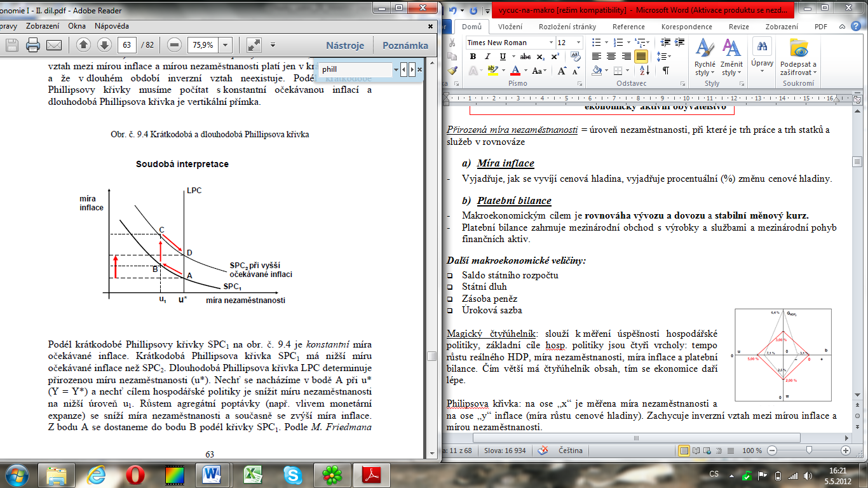Go to next page in Adobe Reader

(x=104, y=45)
